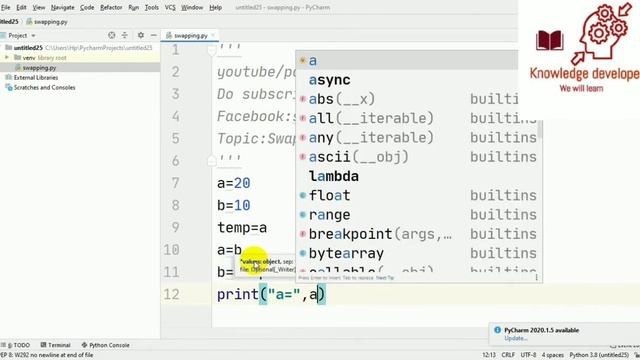The height and width of the screenshot is (360, 640).
Task: Open the View menu
Action: 39,7
